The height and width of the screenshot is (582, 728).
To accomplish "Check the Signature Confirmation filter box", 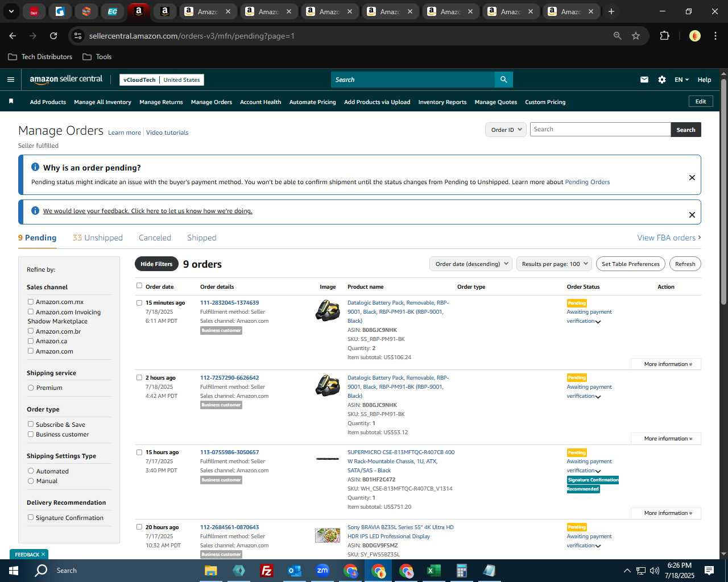I will coord(31,517).
